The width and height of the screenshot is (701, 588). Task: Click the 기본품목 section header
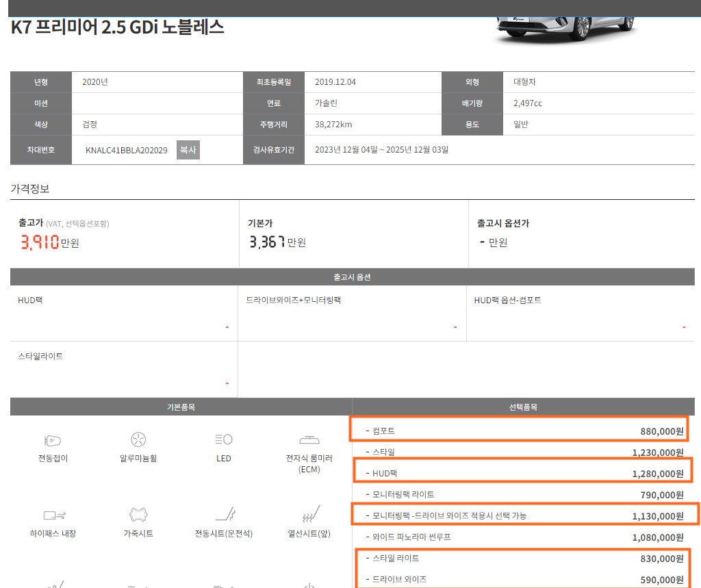pos(181,407)
